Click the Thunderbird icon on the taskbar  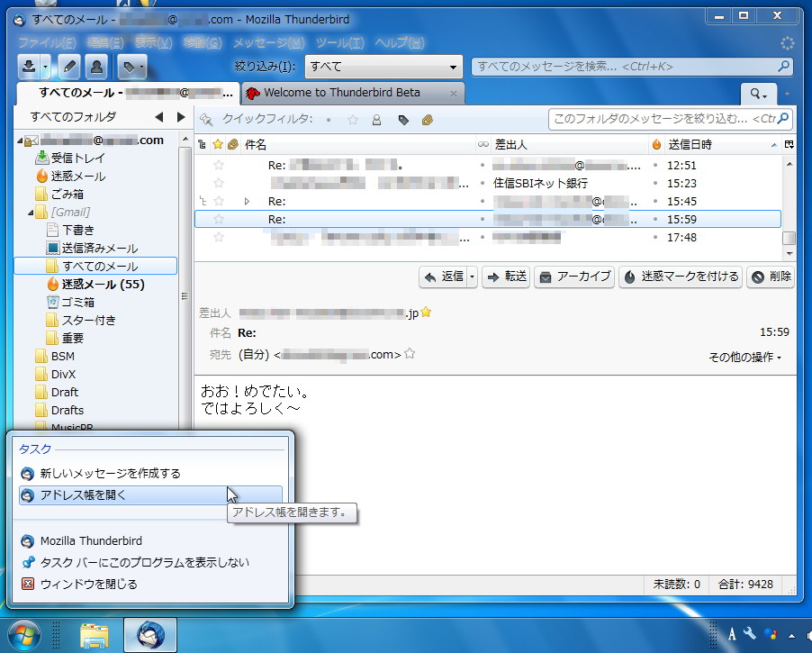pos(149,633)
